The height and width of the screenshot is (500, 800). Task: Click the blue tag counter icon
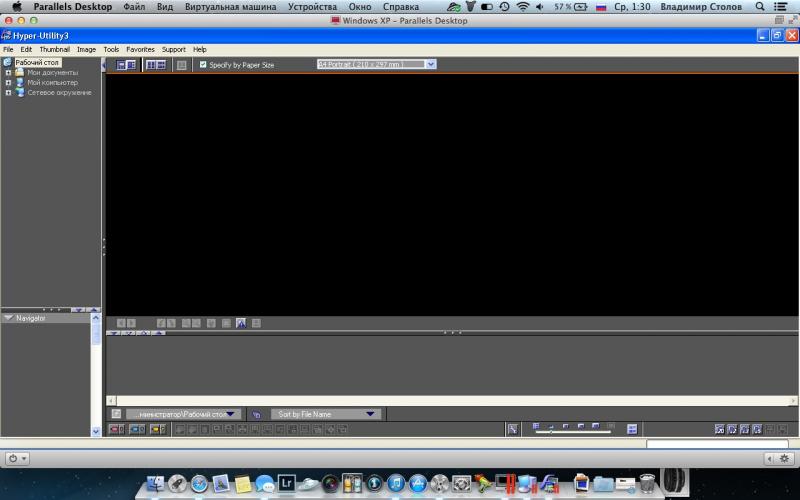[x=137, y=430]
